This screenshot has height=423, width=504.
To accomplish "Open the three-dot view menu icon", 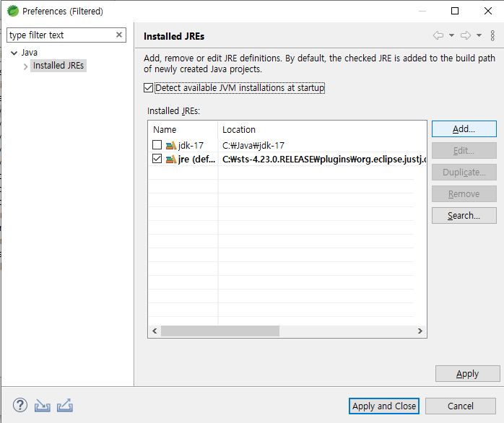I will tap(492, 35).
